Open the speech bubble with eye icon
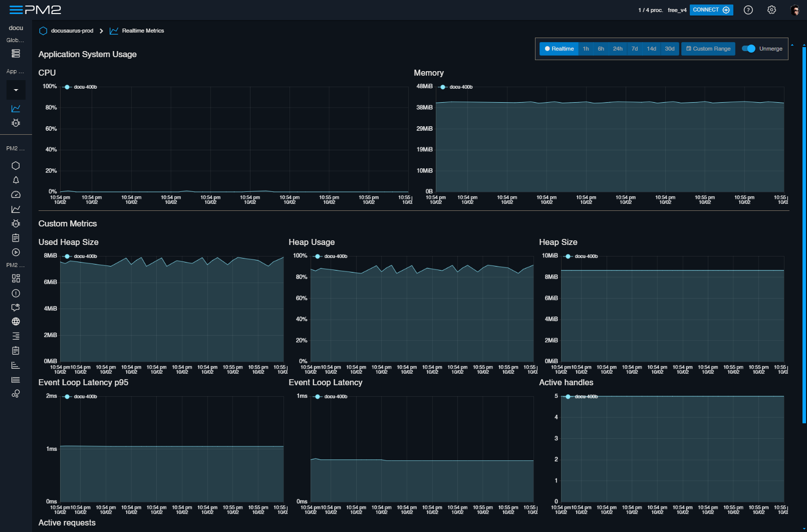The width and height of the screenshot is (807, 532). click(x=16, y=307)
